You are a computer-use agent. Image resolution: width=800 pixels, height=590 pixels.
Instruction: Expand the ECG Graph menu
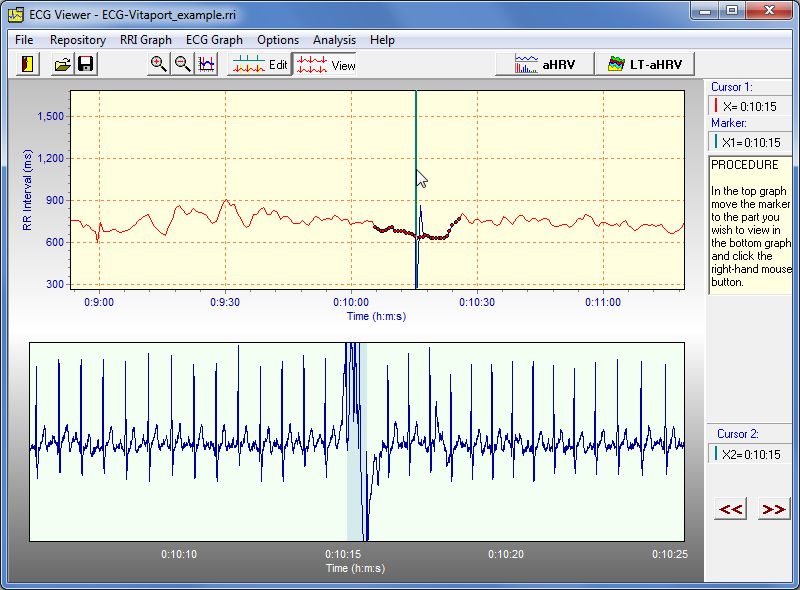pyautogui.click(x=214, y=40)
